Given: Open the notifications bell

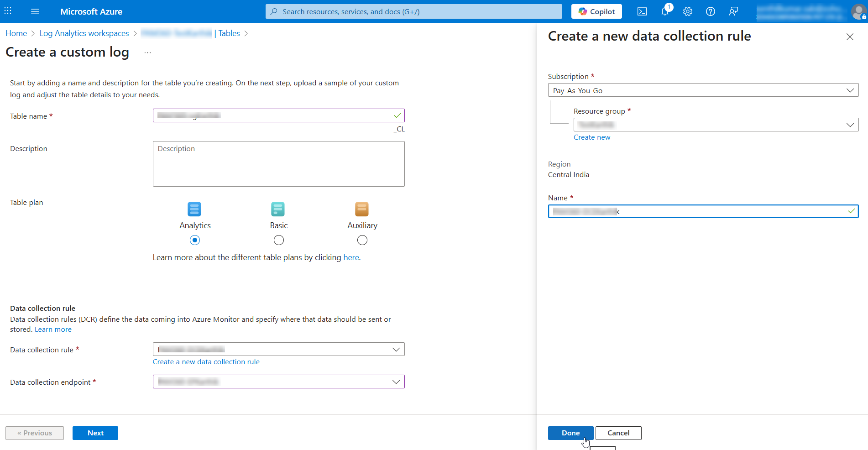Looking at the screenshot, I should point(664,11).
